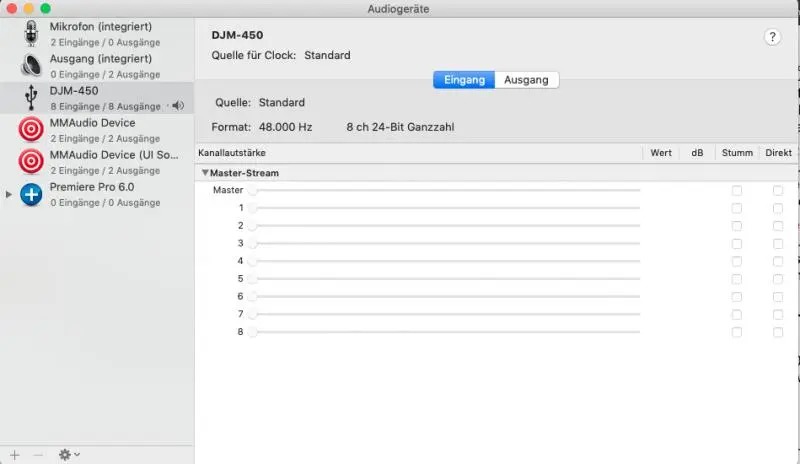Click the plus icon to add device
This screenshot has height=464, width=800.
tap(14, 454)
